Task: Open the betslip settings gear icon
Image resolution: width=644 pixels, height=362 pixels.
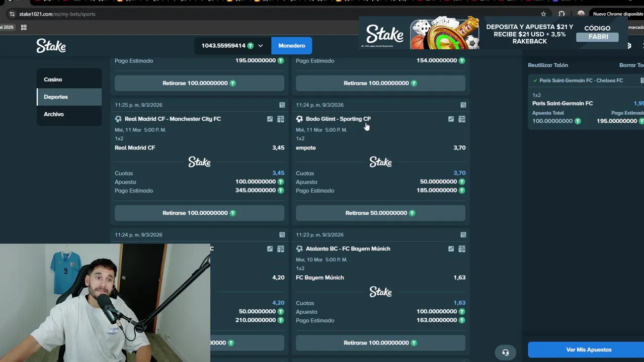Action: click(628, 46)
